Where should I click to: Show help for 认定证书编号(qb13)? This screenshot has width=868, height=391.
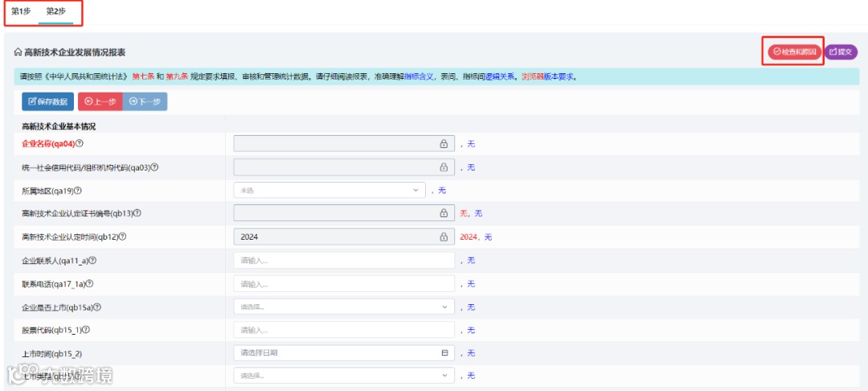click(x=137, y=213)
